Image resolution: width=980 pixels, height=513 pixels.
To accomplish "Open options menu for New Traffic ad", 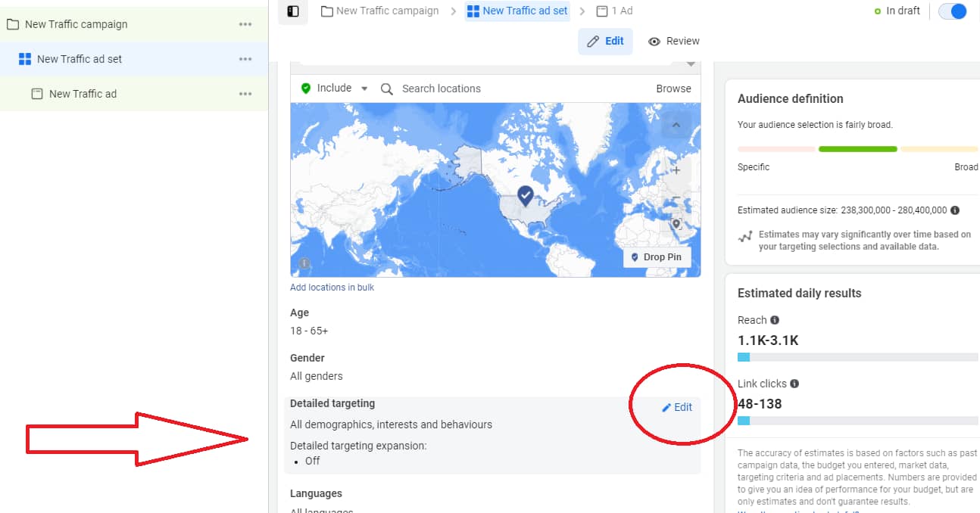I will tap(245, 94).
